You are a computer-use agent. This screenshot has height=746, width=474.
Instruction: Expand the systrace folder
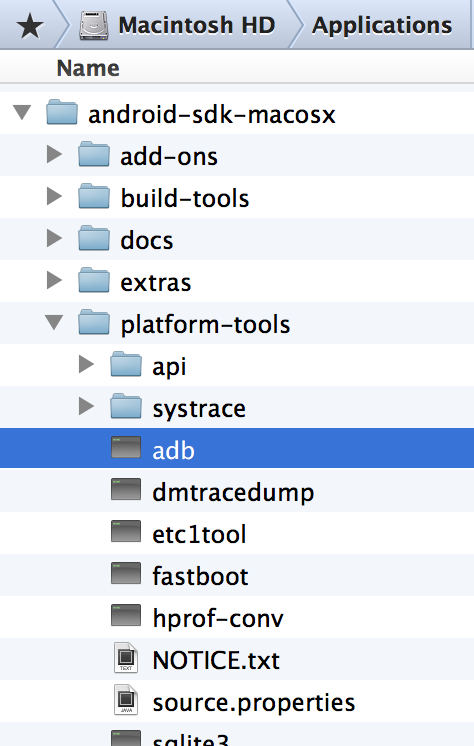coord(86,406)
